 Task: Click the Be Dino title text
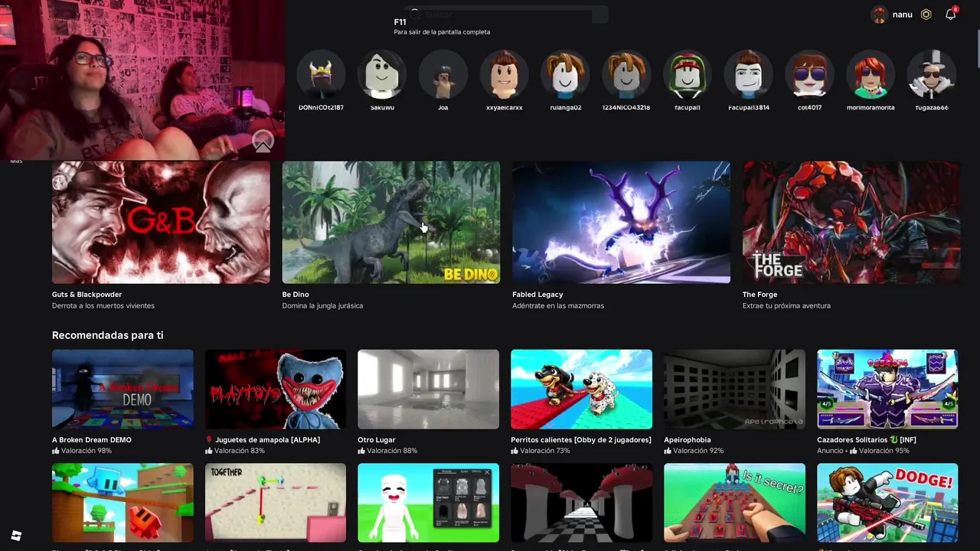296,295
